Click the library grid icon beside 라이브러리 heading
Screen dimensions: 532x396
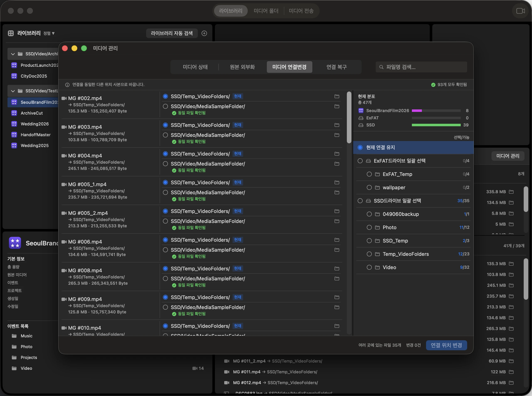[x=11, y=33]
